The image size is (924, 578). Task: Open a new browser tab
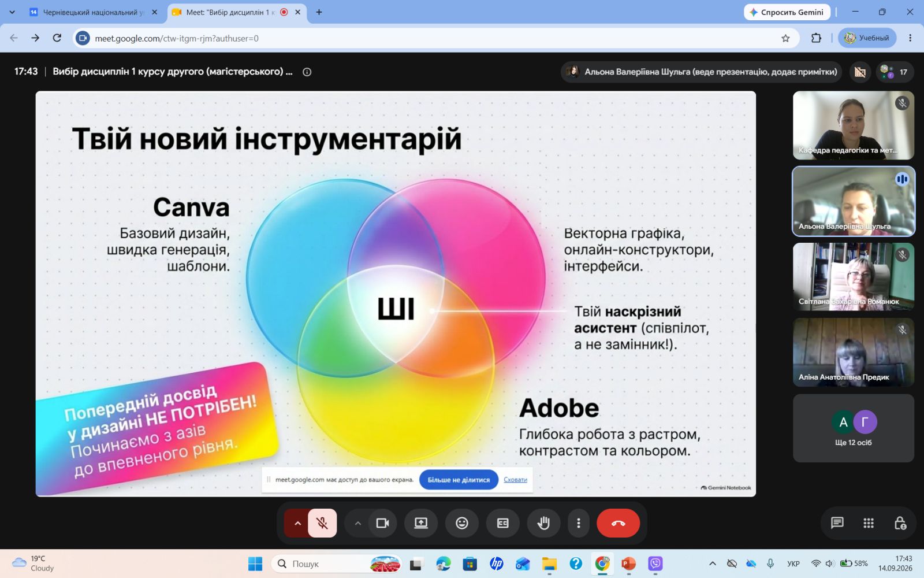(x=319, y=12)
